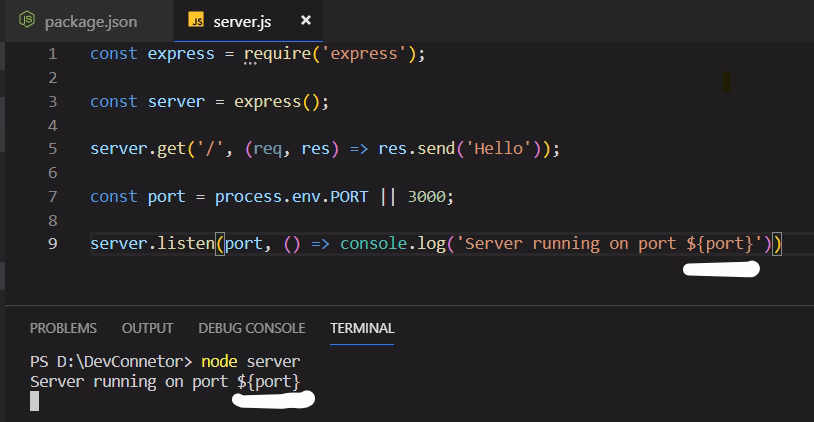This screenshot has width=814, height=422.
Task: Click the 'express' string literal on line 1
Action: pos(364,54)
